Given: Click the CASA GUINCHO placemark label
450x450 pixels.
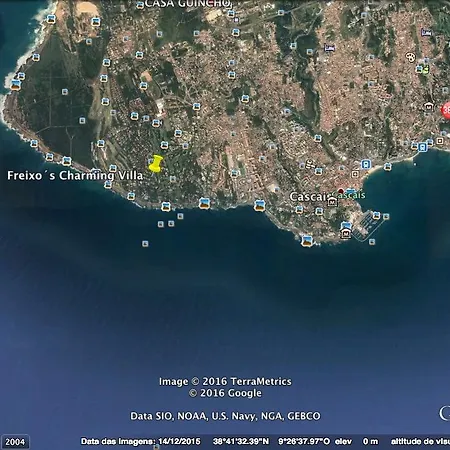Looking at the screenshot, I should [x=188, y=4].
